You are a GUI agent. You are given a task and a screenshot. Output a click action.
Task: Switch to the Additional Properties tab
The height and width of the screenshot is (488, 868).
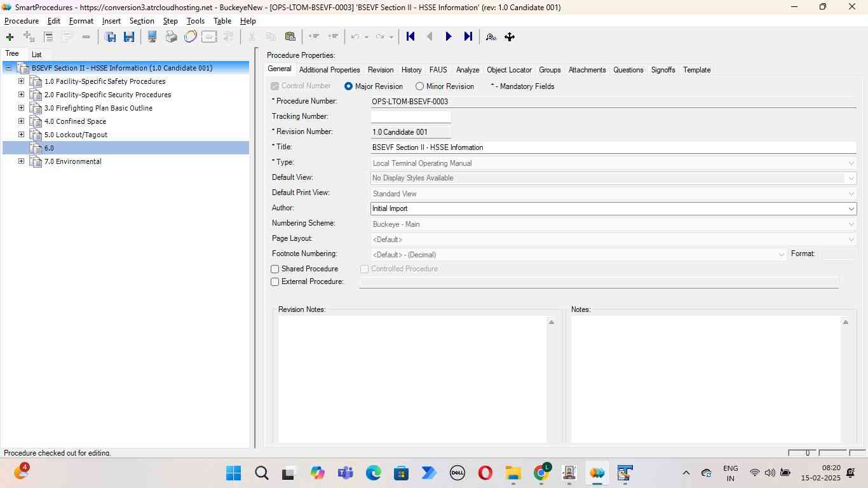click(329, 70)
